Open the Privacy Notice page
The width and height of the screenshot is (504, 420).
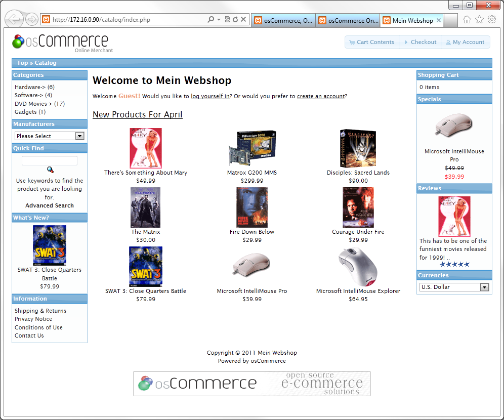[x=33, y=319]
